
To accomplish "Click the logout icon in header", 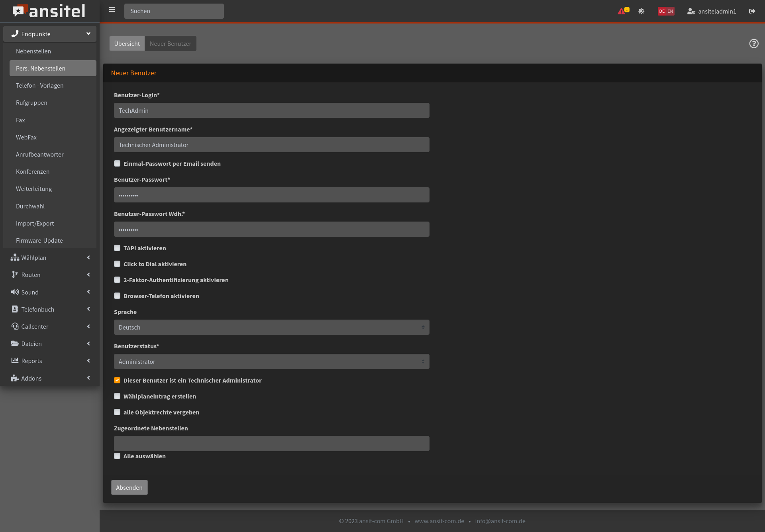I will 752,11.
